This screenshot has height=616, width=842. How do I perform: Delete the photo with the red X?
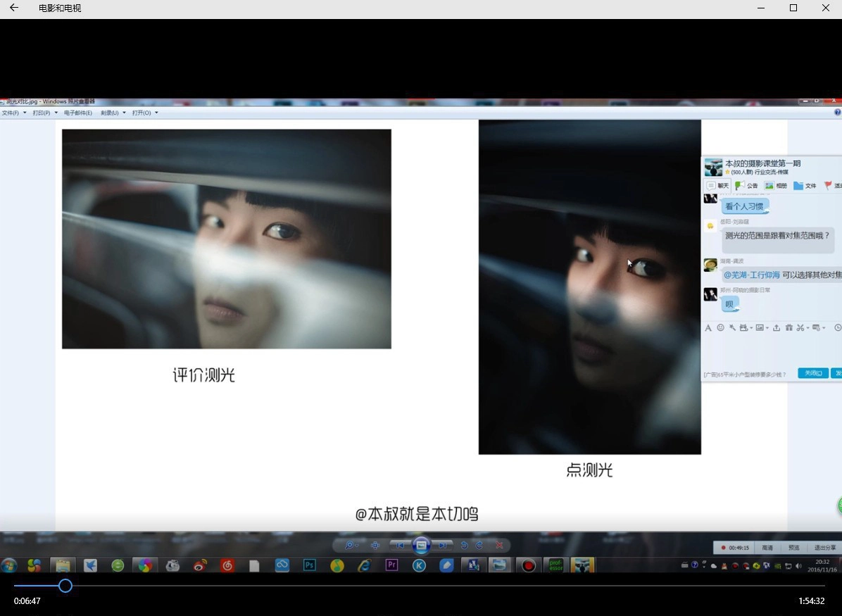pos(499,545)
